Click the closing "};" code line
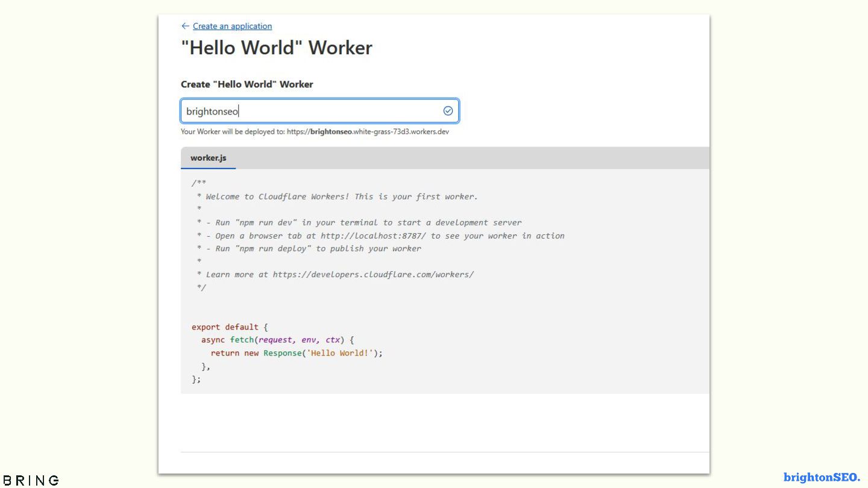The image size is (868, 488). 196,379
